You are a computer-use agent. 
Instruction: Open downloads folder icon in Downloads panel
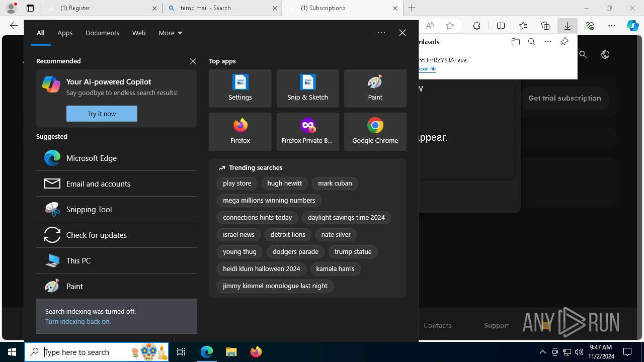click(x=515, y=42)
